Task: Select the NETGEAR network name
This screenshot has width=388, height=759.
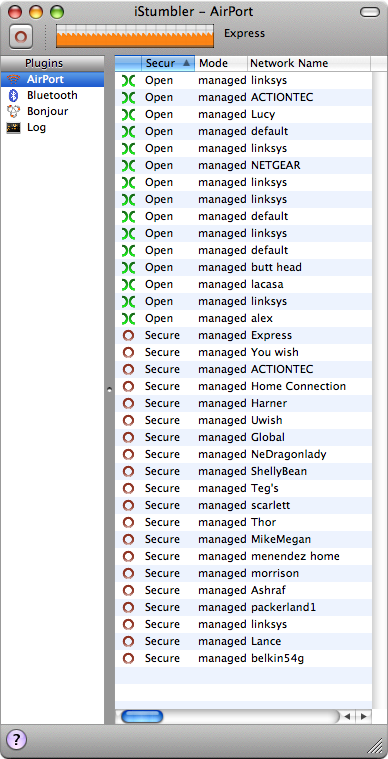Action: 276,166
